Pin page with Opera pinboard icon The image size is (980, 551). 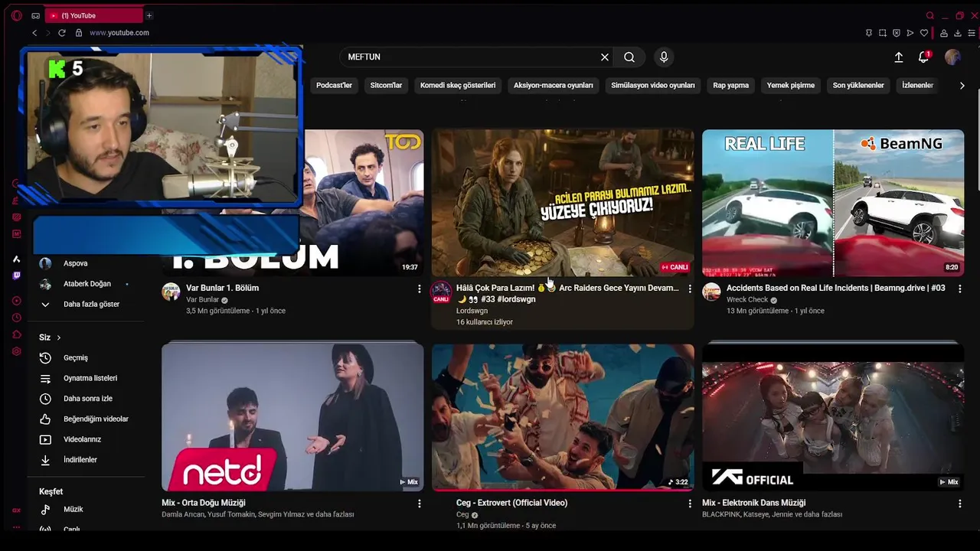[x=868, y=33]
